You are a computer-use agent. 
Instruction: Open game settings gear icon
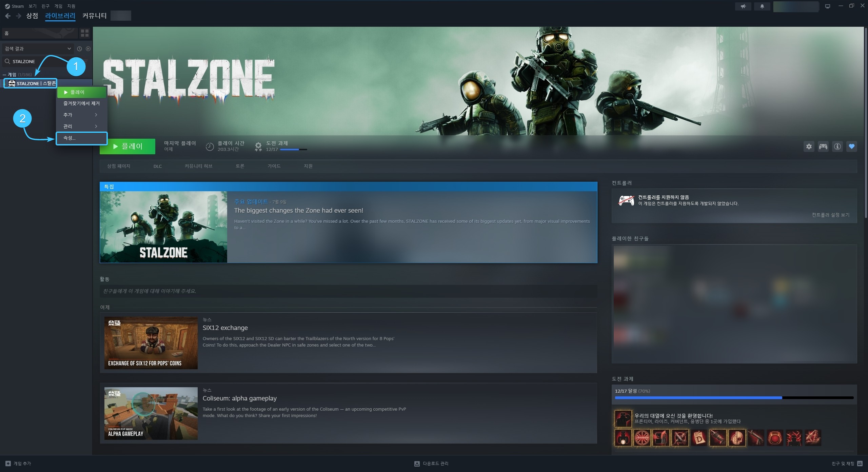(x=809, y=146)
